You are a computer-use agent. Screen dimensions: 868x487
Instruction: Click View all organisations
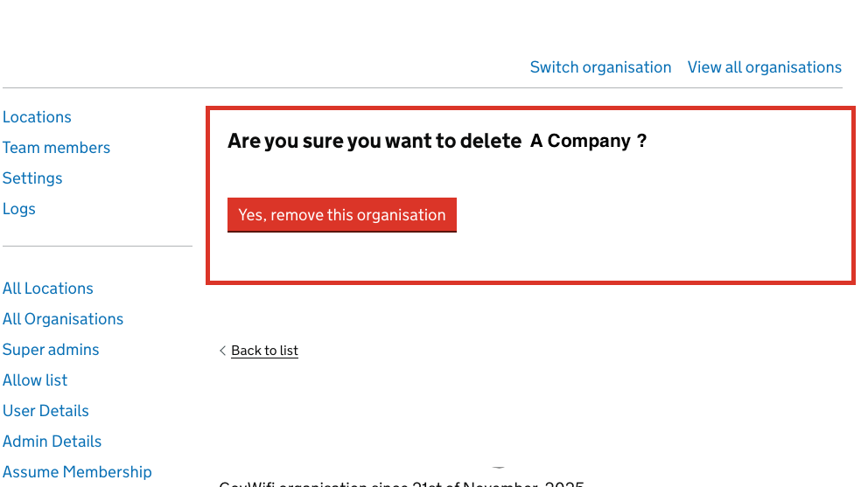764,67
